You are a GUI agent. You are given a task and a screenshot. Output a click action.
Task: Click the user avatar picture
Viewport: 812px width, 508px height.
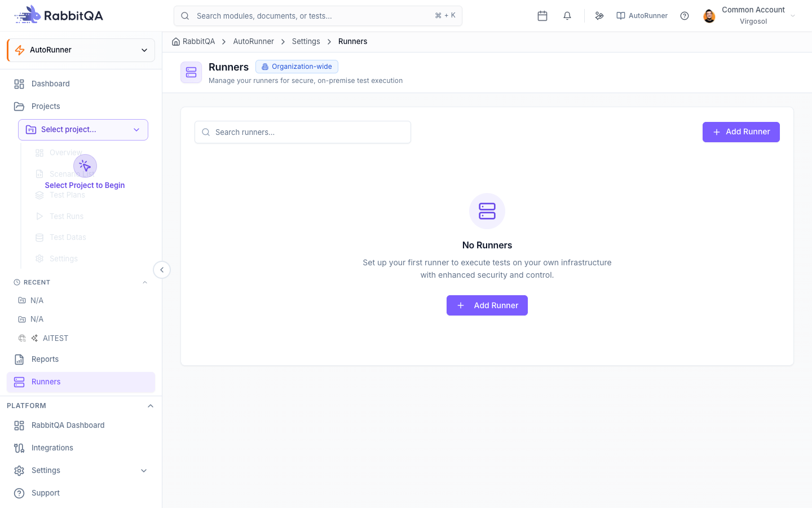coord(709,16)
